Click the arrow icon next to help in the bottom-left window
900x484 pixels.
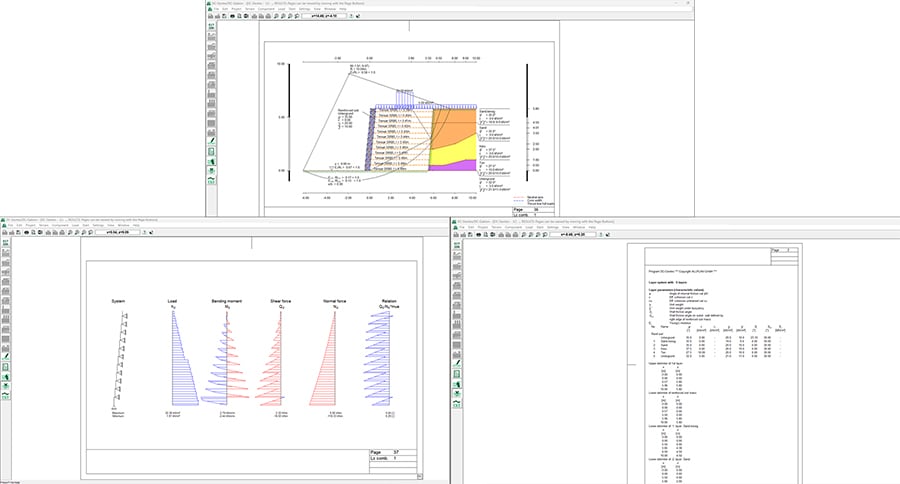[x=151, y=233]
